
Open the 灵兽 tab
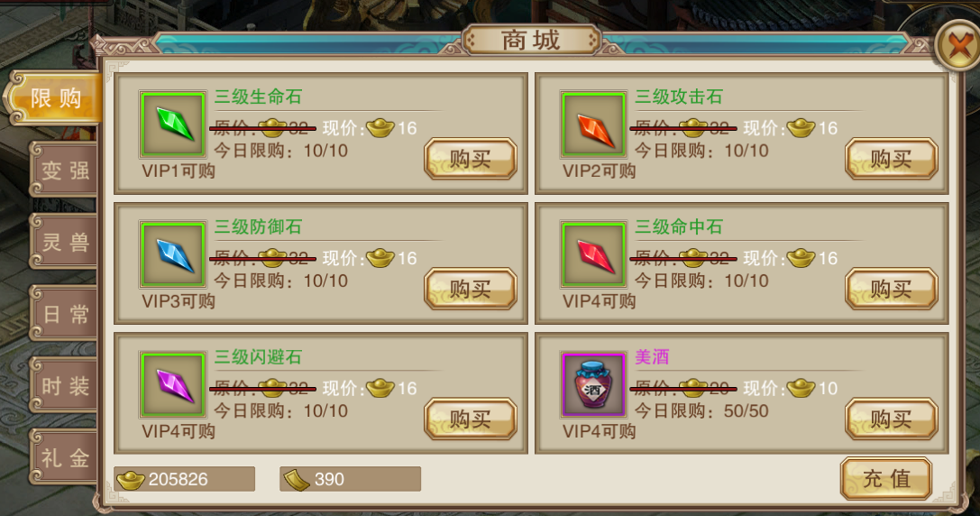click(64, 242)
